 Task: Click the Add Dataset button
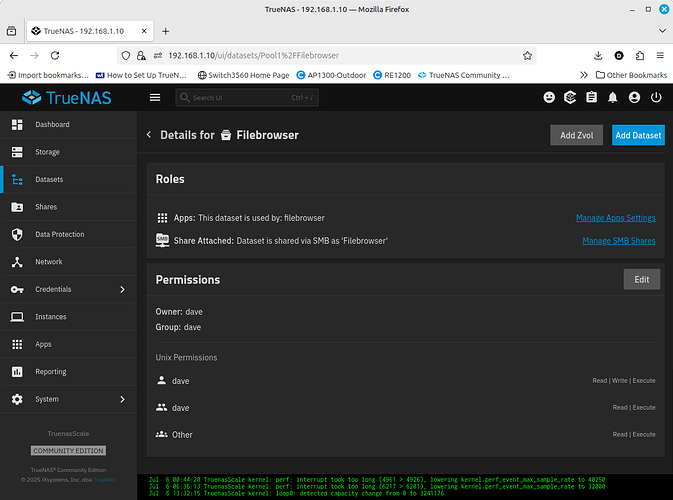tap(638, 135)
